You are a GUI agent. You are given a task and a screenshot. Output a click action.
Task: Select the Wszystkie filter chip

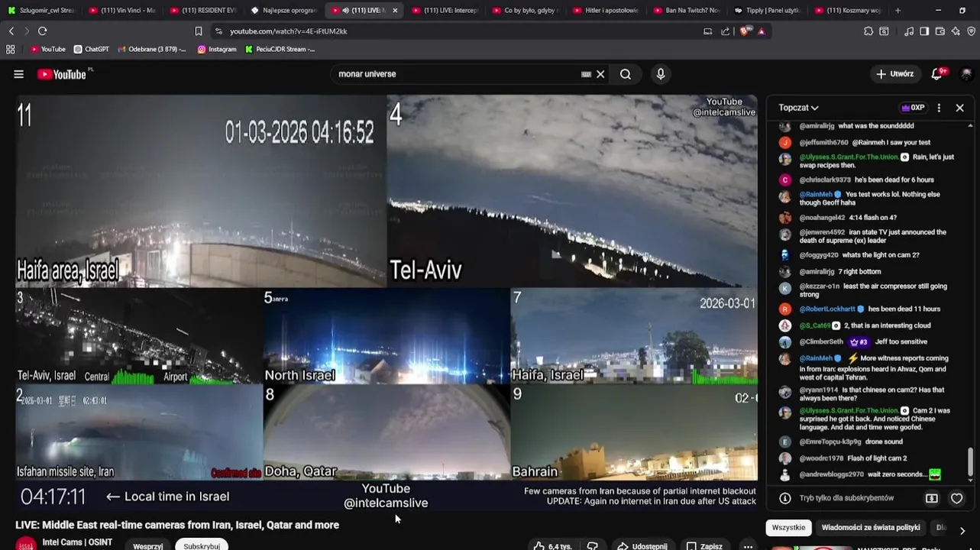tap(788, 528)
